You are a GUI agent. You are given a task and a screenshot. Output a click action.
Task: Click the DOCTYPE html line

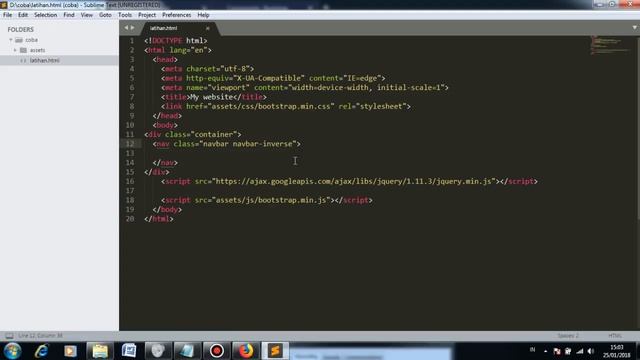[176, 41]
